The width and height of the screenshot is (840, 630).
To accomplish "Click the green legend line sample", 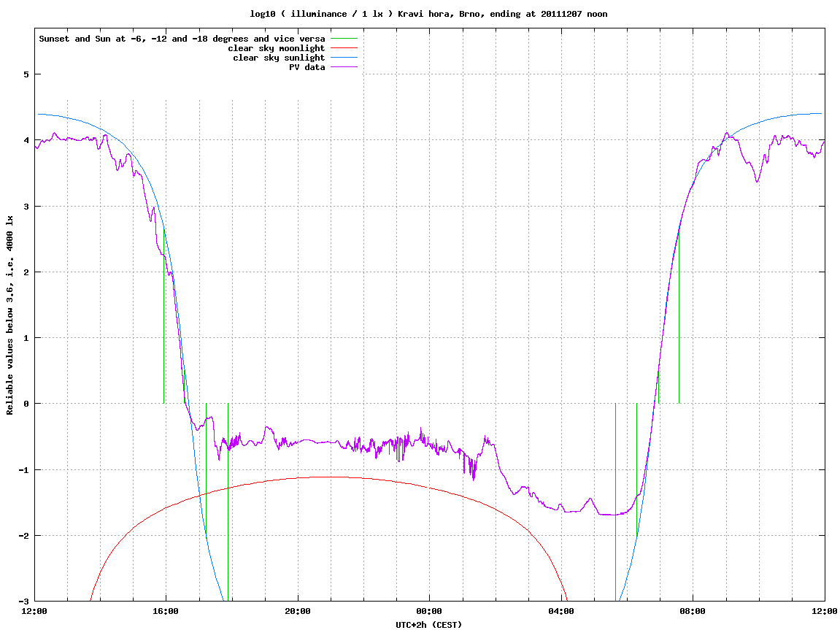I will [344, 39].
